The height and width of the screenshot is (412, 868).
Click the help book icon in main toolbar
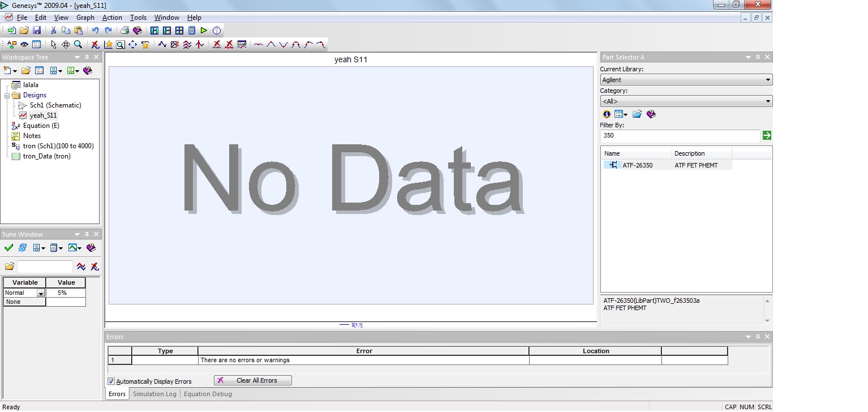tap(137, 31)
